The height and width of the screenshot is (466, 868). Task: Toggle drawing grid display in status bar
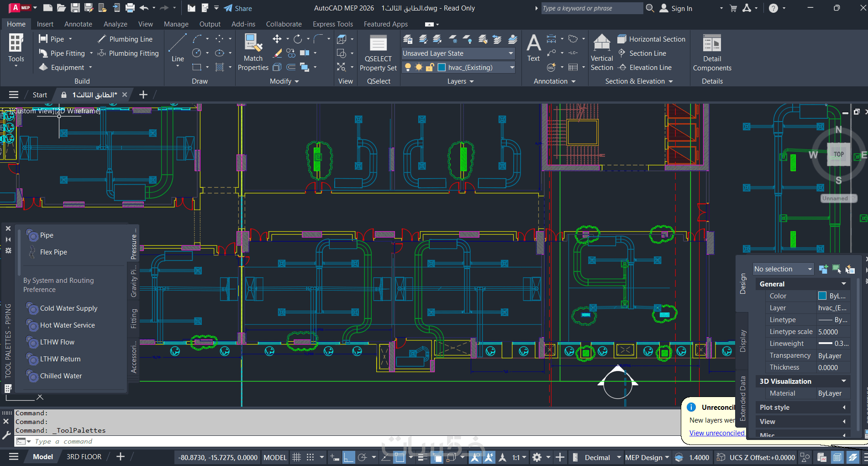(296, 457)
